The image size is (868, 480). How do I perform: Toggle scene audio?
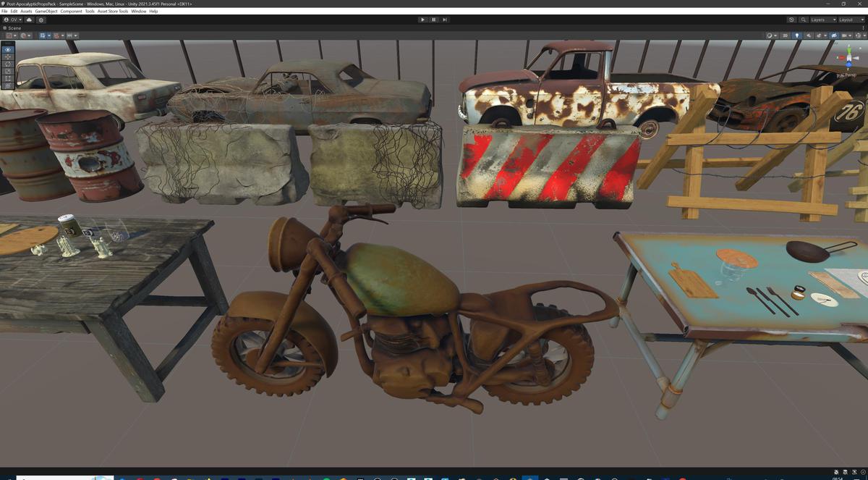(809, 35)
